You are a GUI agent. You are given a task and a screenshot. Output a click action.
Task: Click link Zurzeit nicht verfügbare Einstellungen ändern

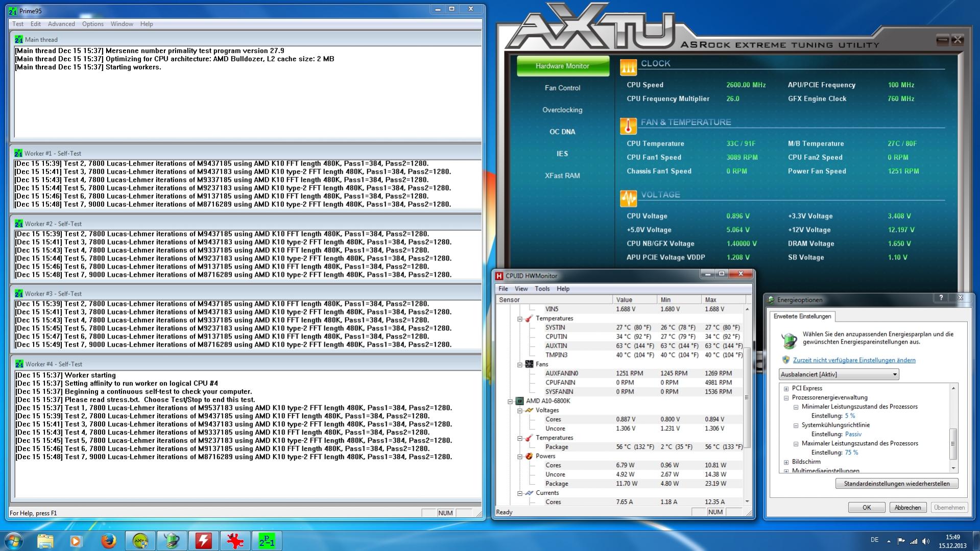click(854, 360)
